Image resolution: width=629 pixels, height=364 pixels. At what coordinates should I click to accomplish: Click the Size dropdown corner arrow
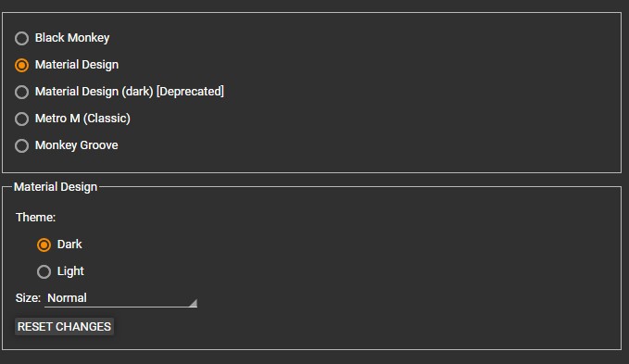193,303
